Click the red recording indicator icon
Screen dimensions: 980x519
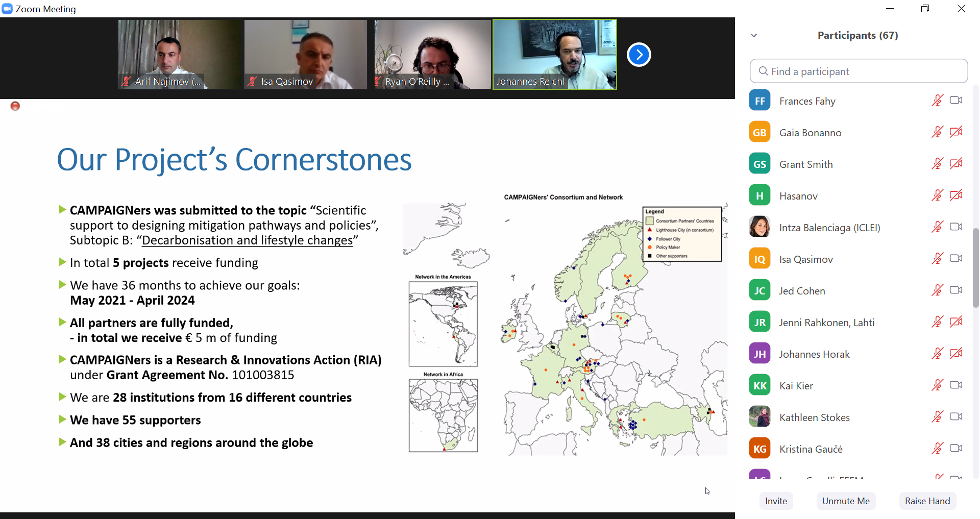[15, 106]
